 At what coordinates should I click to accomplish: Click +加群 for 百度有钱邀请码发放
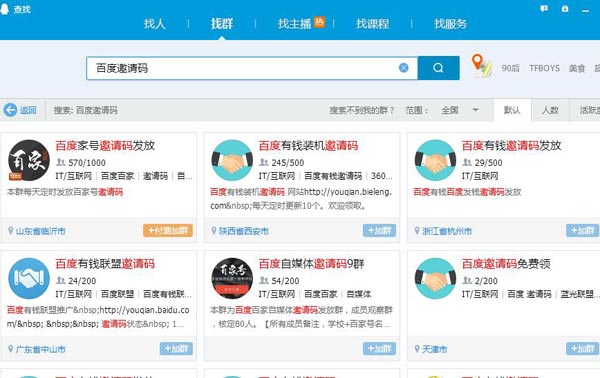[582, 230]
